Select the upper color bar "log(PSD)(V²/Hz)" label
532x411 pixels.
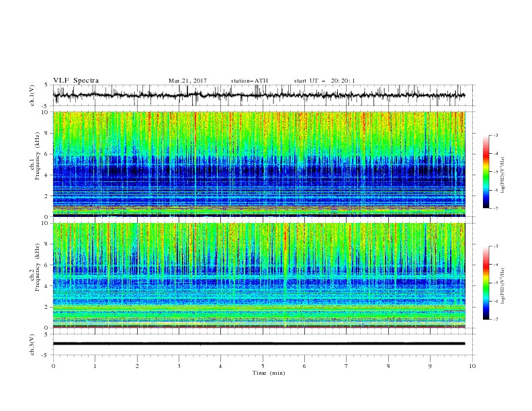502,175
